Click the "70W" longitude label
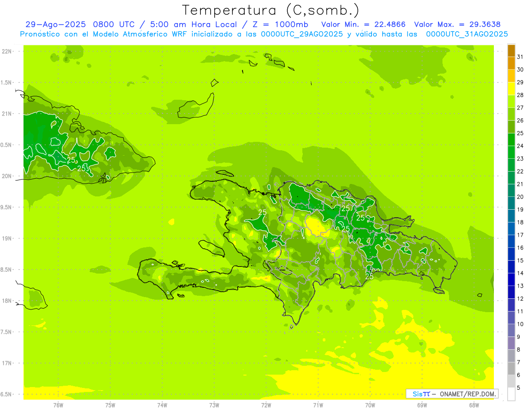The image size is (532, 411). (x=370, y=405)
